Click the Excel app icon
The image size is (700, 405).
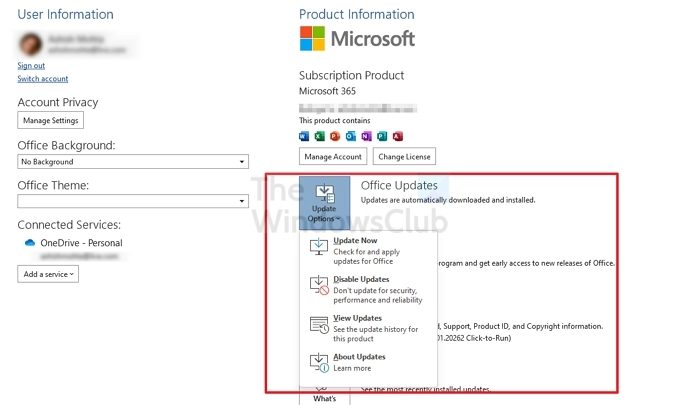[x=320, y=136]
